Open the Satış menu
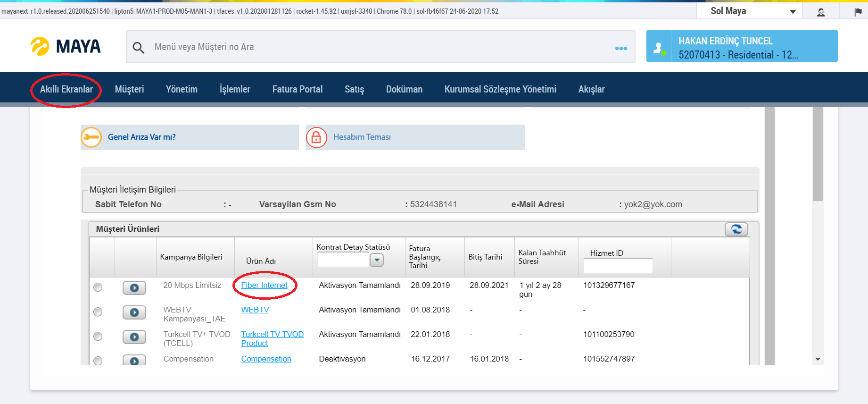This screenshot has width=868, height=404. click(354, 89)
